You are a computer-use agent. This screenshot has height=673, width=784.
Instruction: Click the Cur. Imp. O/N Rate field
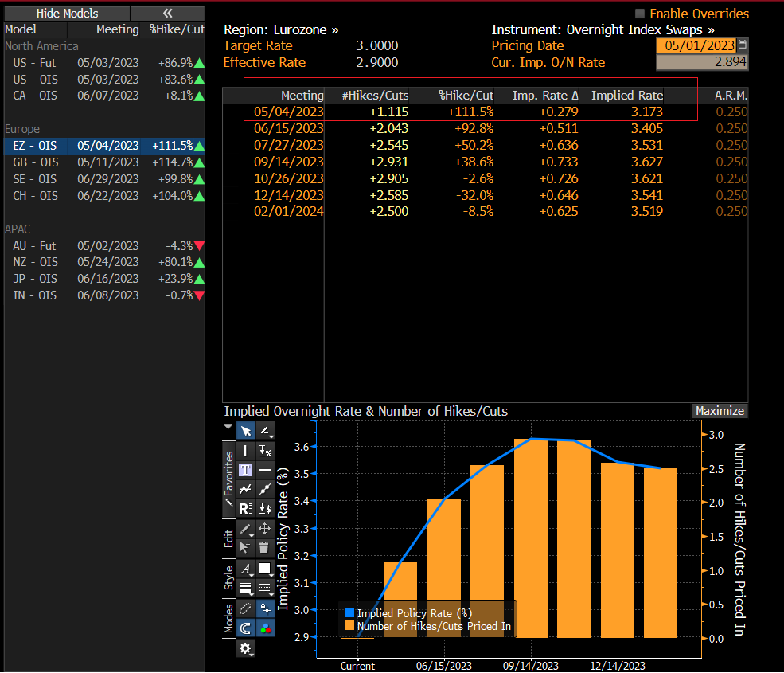(702, 62)
